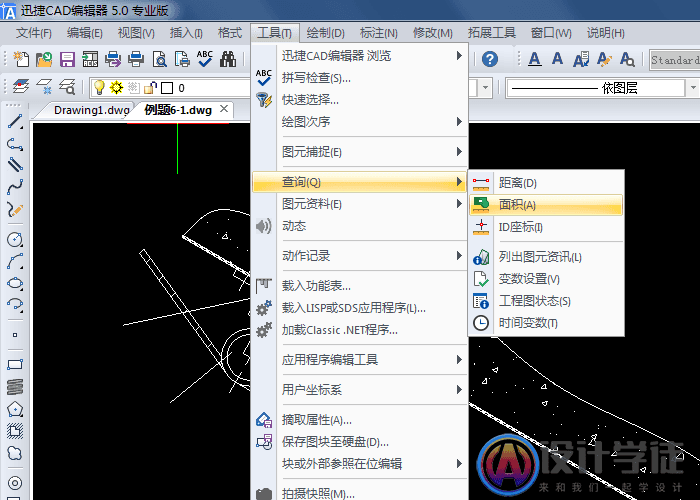The image size is (700, 500).
Task: Expand the linetype 依图层 dropdown
Action: [692, 88]
